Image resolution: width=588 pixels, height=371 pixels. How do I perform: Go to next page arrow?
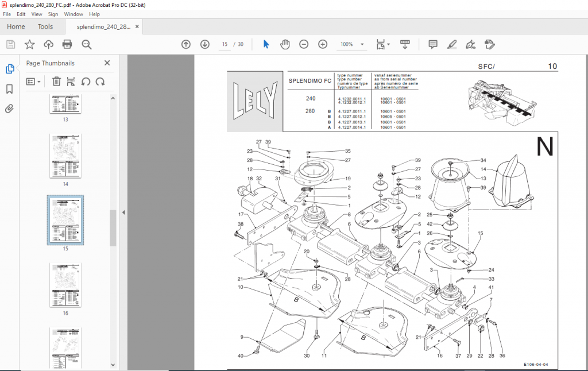(x=205, y=44)
